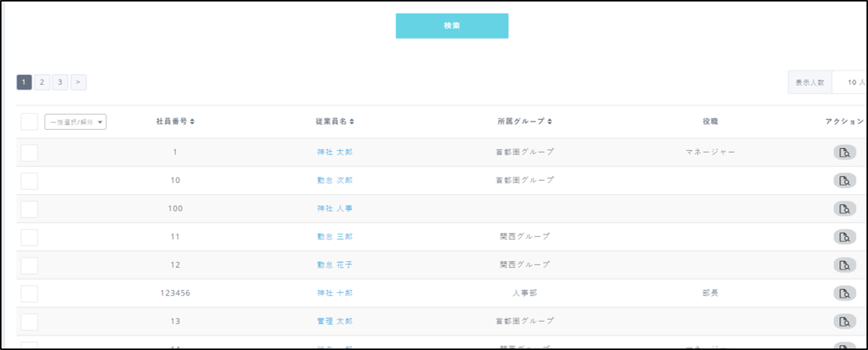Click the action icon for employee 100
This screenshot has width=868, height=350.
click(x=844, y=209)
